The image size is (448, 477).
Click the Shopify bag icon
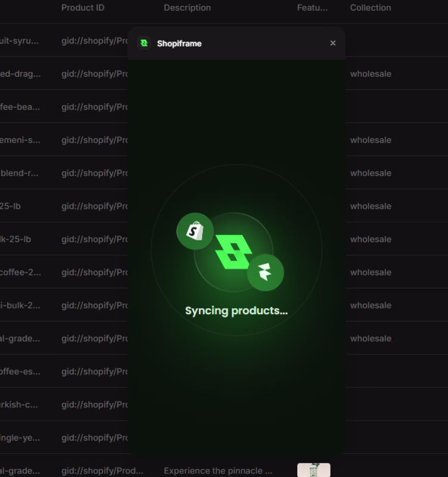click(195, 231)
